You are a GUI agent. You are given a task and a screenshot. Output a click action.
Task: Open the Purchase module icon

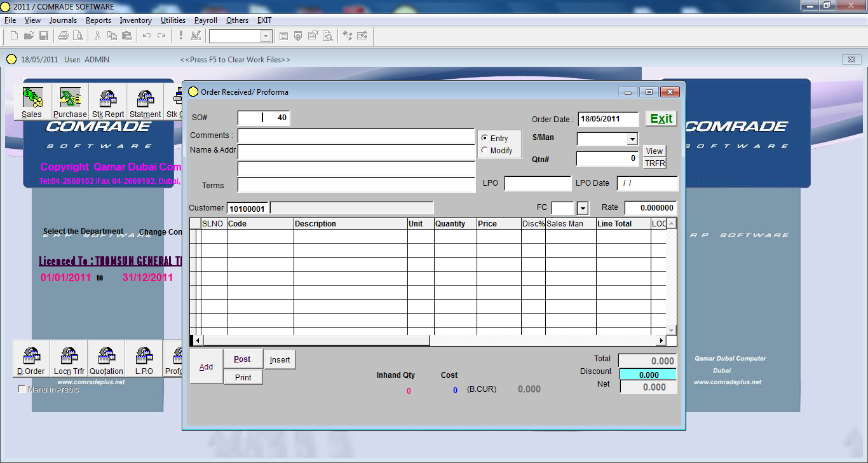[x=70, y=100]
